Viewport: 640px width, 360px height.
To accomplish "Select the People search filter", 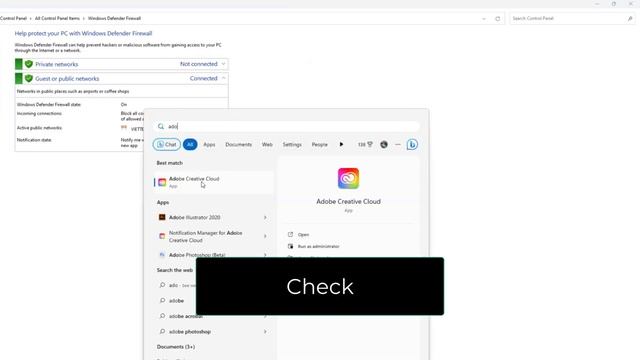I will (320, 144).
